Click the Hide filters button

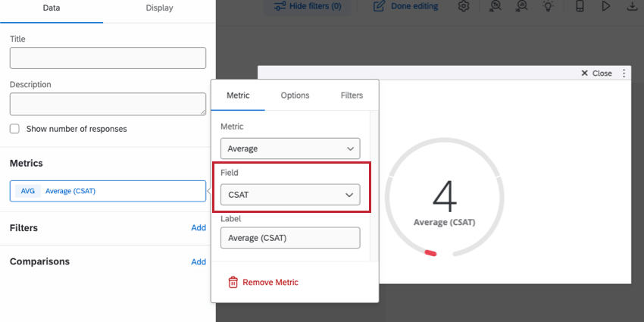click(x=307, y=6)
